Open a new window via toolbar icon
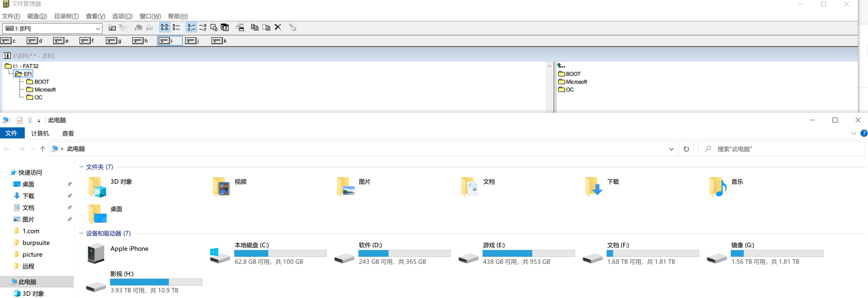The image size is (868, 298). tap(240, 28)
